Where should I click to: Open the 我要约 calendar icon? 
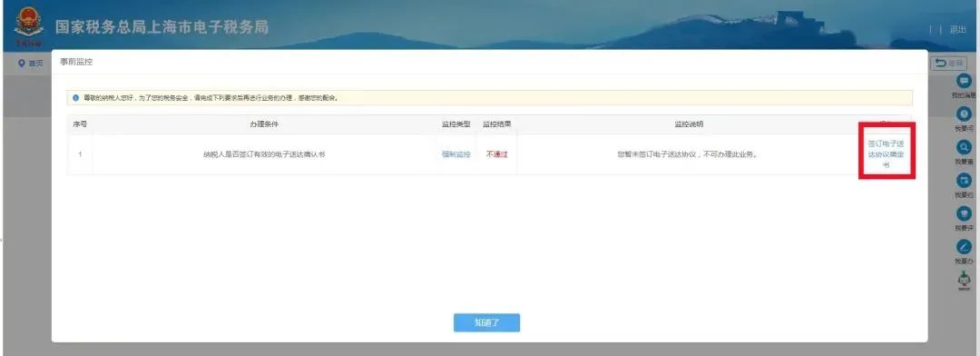click(964, 181)
